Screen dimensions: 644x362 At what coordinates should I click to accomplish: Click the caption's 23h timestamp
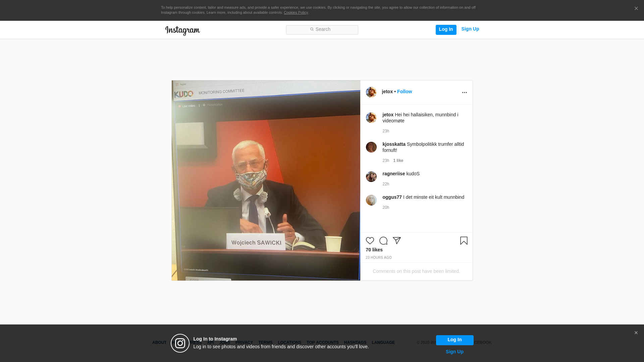click(386, 131)
